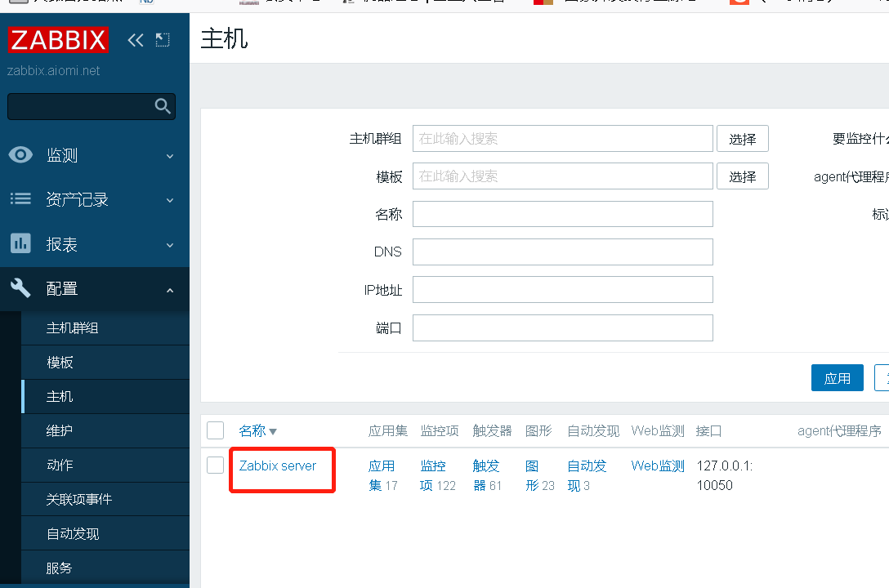Open 服务 in the sidebar
The width and height of the screenshot is (889, 588).
click(x=105, y=568)
